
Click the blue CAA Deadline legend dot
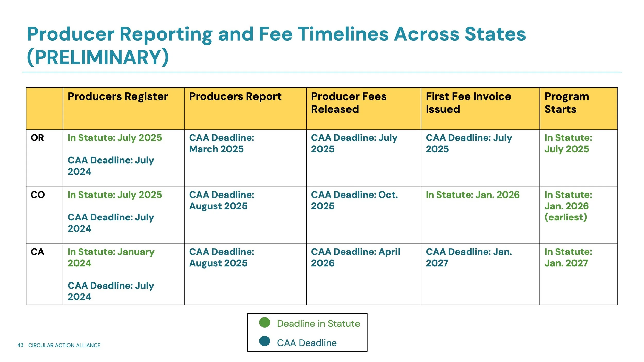(265, 341)
